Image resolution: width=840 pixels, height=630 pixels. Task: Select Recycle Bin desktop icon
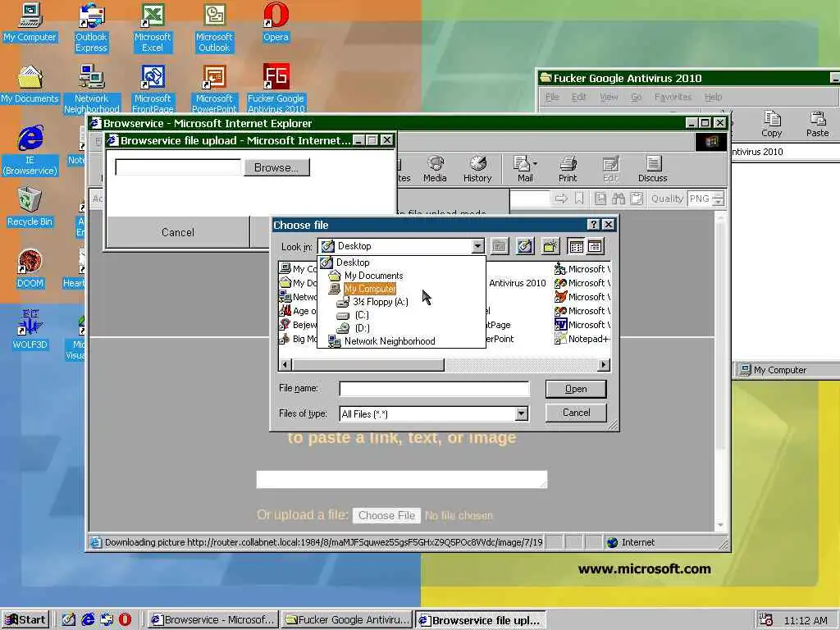(x=30, y=207)
